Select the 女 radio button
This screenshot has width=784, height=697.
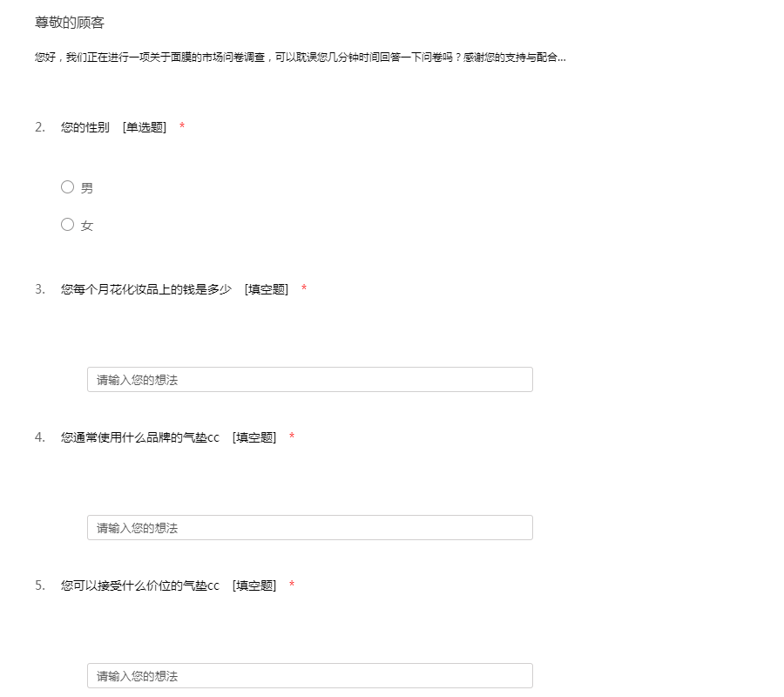[x=67, y=225]
